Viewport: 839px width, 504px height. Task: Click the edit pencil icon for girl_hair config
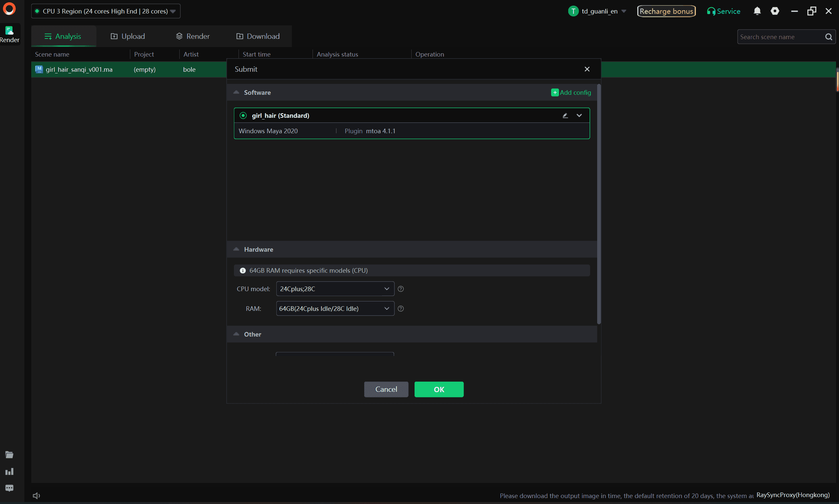point(565,115)
